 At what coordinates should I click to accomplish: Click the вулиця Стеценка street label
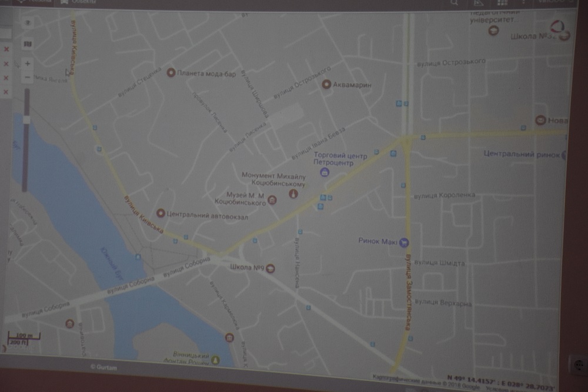pos(139,82)
